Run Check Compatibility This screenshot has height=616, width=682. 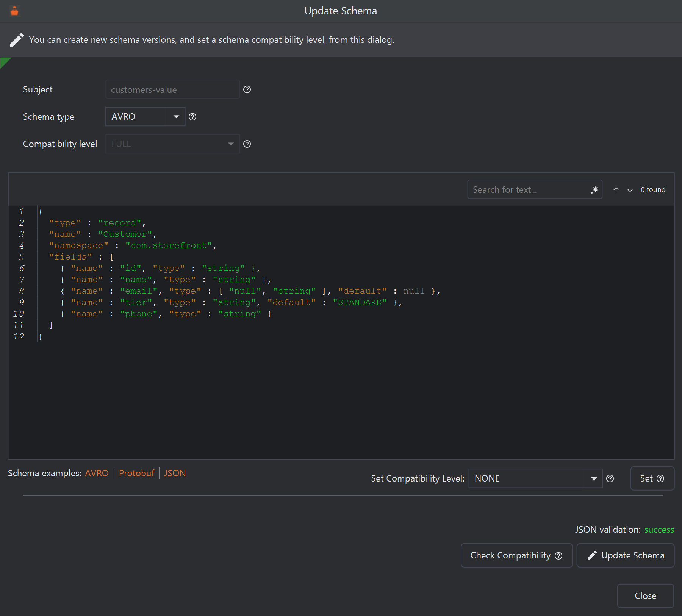[516, 555]
